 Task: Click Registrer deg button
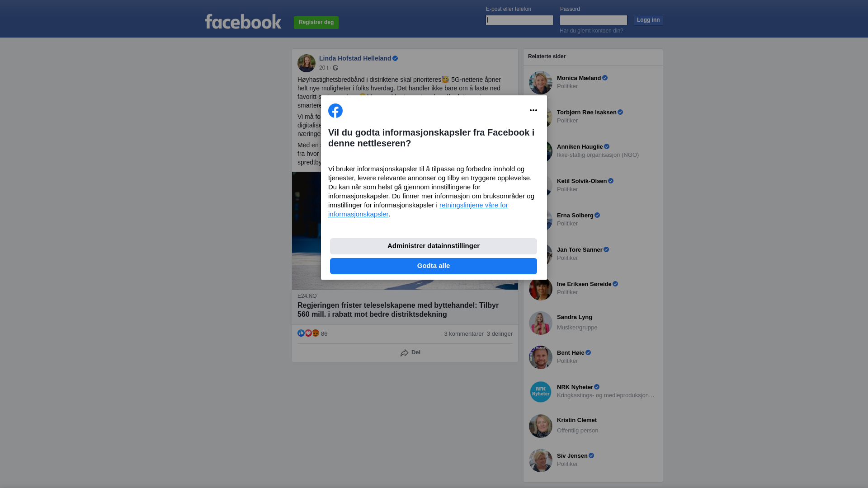tap(316, 23)
